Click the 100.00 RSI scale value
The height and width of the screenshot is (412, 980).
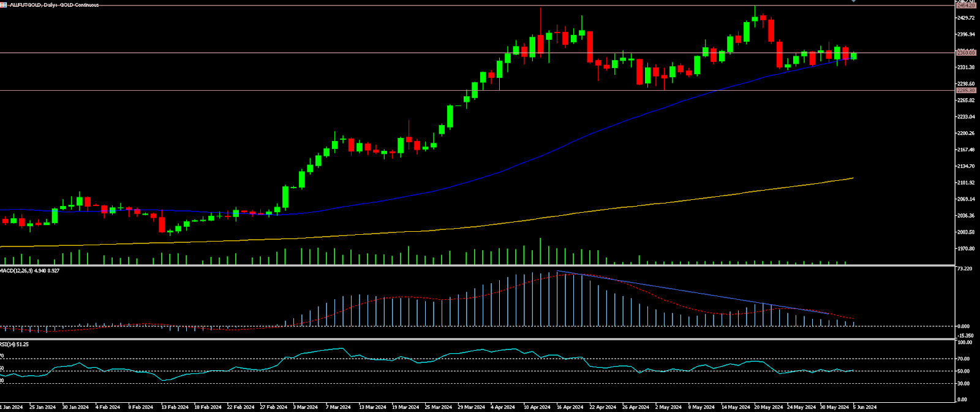(x=965, y=343)
